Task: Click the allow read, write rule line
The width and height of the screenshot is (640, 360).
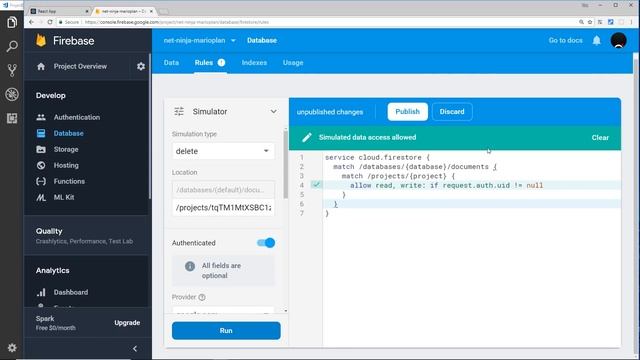Action: [446, 185]
